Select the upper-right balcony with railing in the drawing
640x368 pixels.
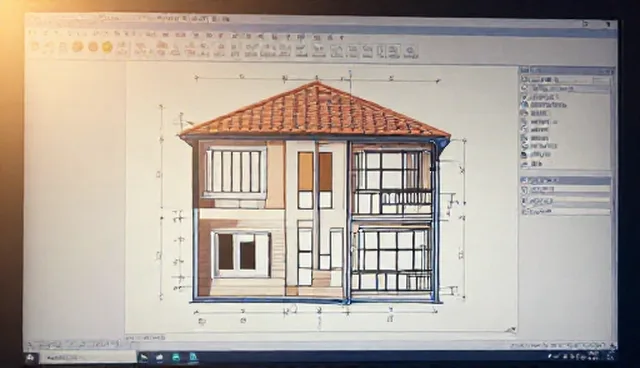click(392, 182)
